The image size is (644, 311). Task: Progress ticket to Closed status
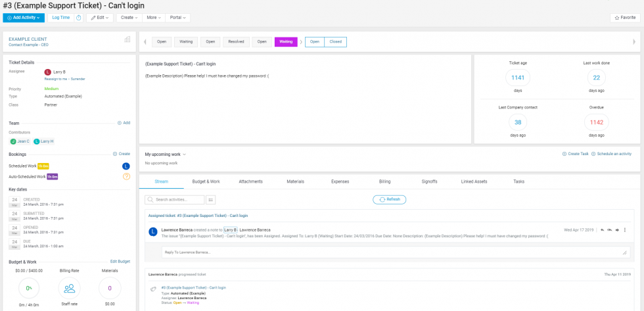(336, 42)
